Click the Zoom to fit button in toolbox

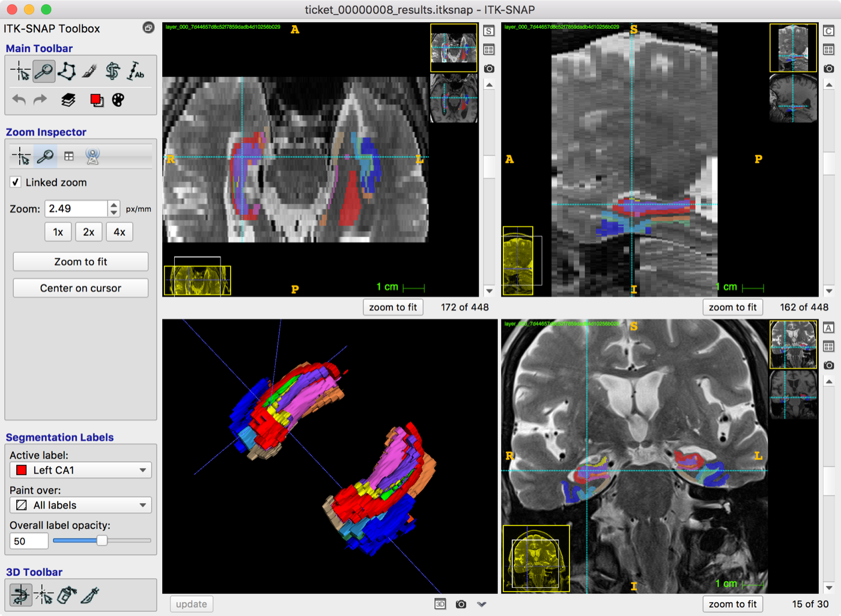point(80,262)
